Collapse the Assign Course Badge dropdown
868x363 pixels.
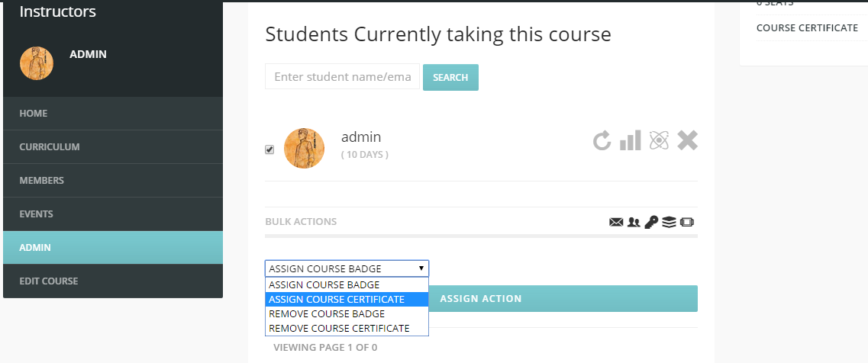[347, 268]
